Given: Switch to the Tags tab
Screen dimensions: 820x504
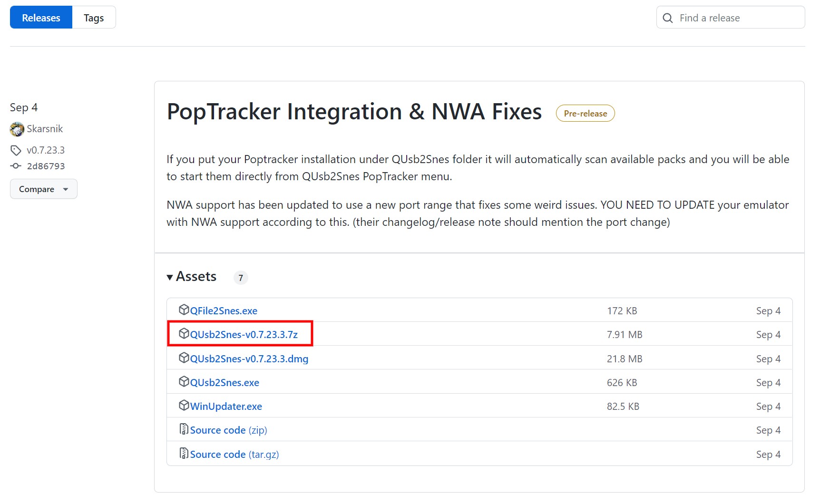Looking at the screenshot, I should coord(94,18).
